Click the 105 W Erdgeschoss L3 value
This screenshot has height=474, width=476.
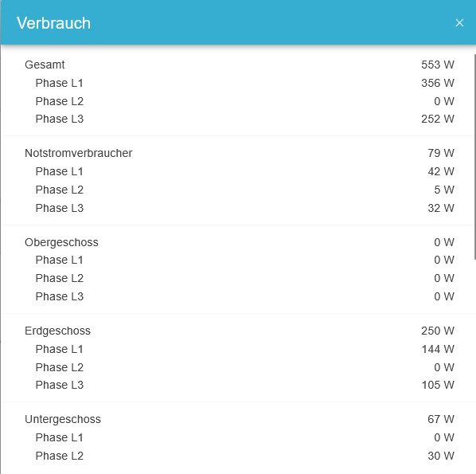(x=438, y=385)
